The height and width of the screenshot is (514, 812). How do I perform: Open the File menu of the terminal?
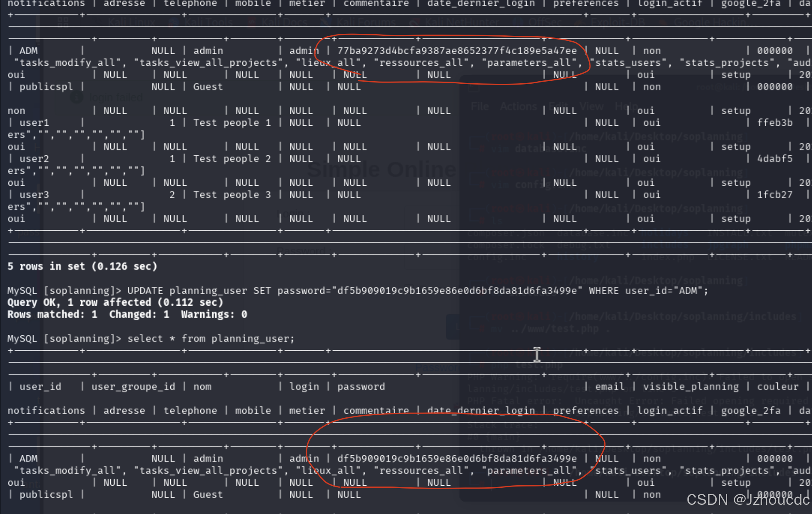[480, 106]
